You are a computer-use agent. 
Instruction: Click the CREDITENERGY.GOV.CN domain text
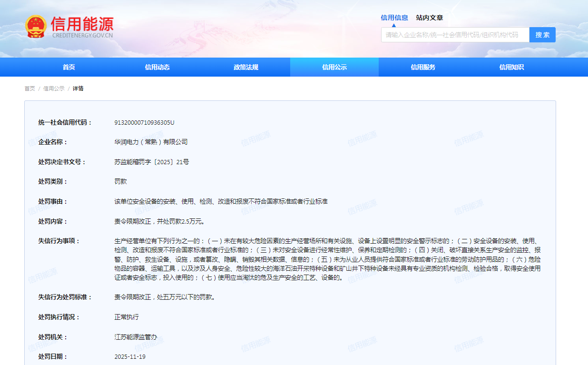[82, 35]
